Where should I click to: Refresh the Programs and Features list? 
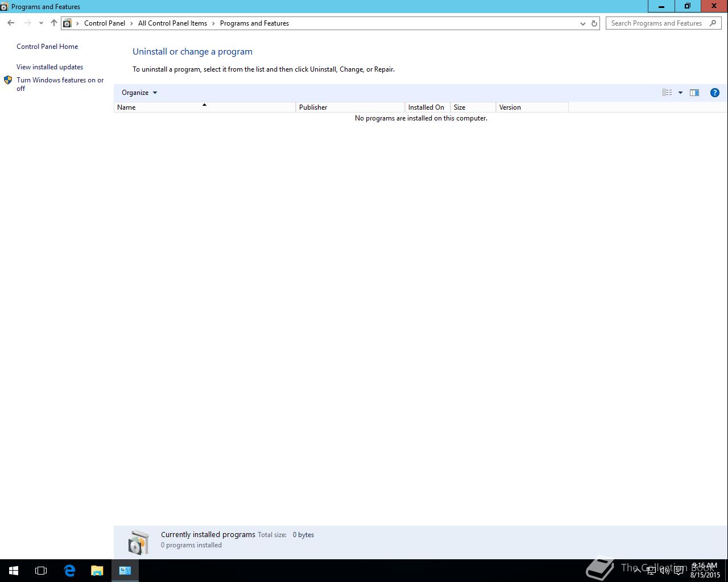[x=594, y=23]
